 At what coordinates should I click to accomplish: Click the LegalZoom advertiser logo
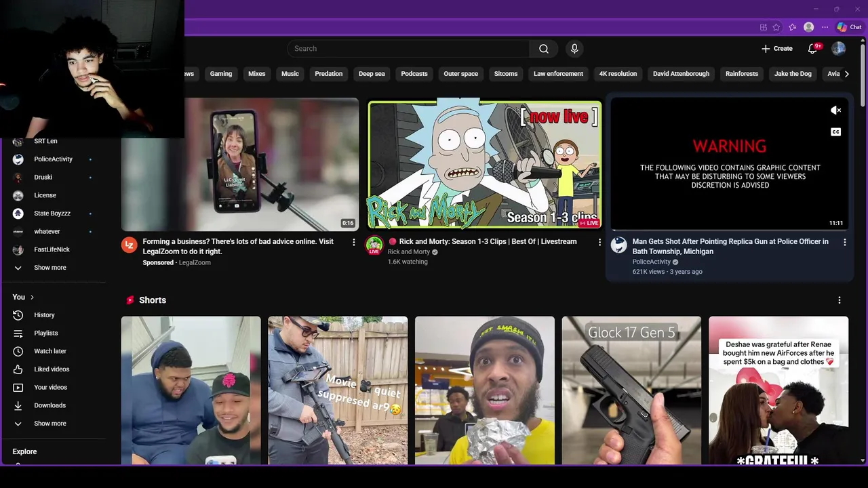pos(129,245)
